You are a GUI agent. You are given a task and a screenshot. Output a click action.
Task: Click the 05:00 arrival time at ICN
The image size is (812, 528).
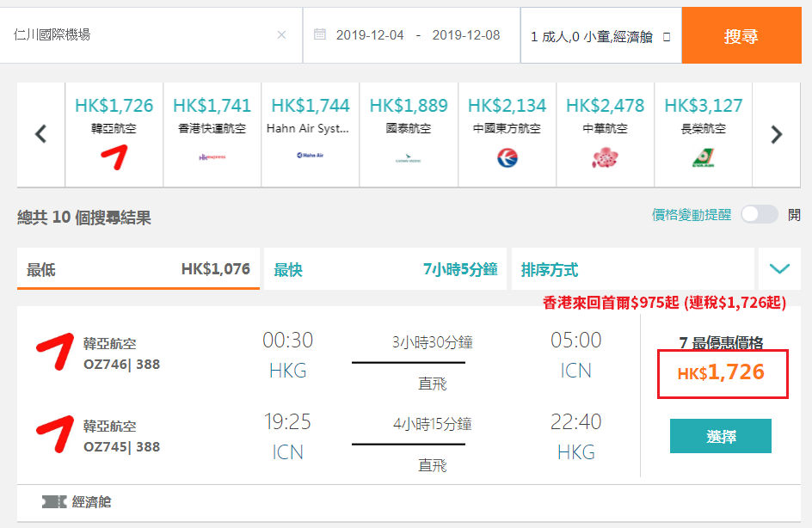(x=575, y=340)
